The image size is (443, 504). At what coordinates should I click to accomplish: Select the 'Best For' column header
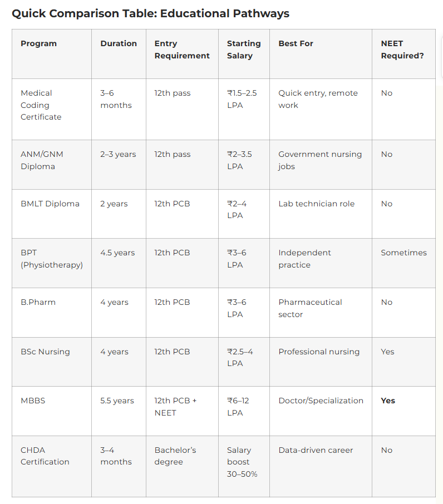pyautogui.click(x=296, y=43)
